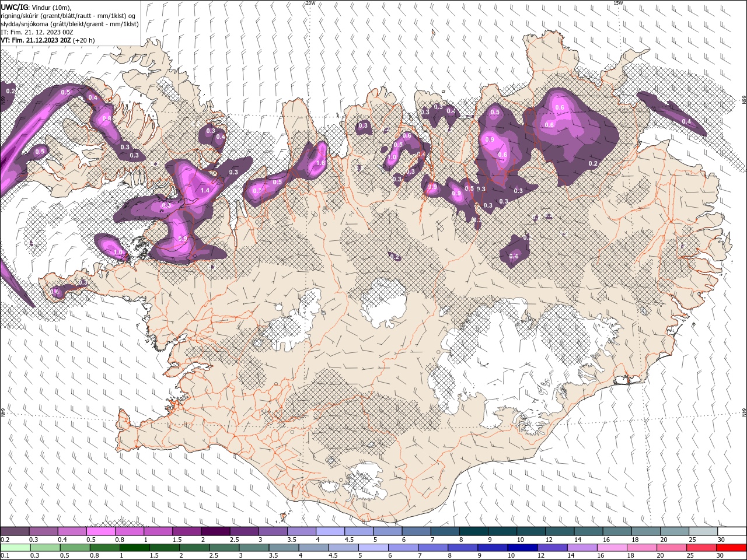Pick the top-row legend swatch between 4 and 4.5
The image size is (747, 560).
tap(330, 531)
